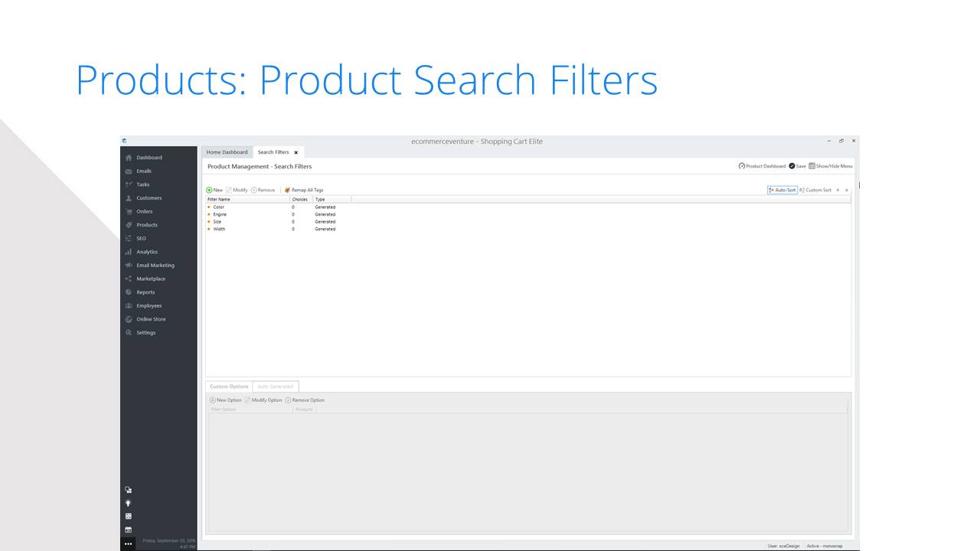Screen dimensions: 980x551
Task: Sort by the Choices column header
Action: (x=301, y=200)
